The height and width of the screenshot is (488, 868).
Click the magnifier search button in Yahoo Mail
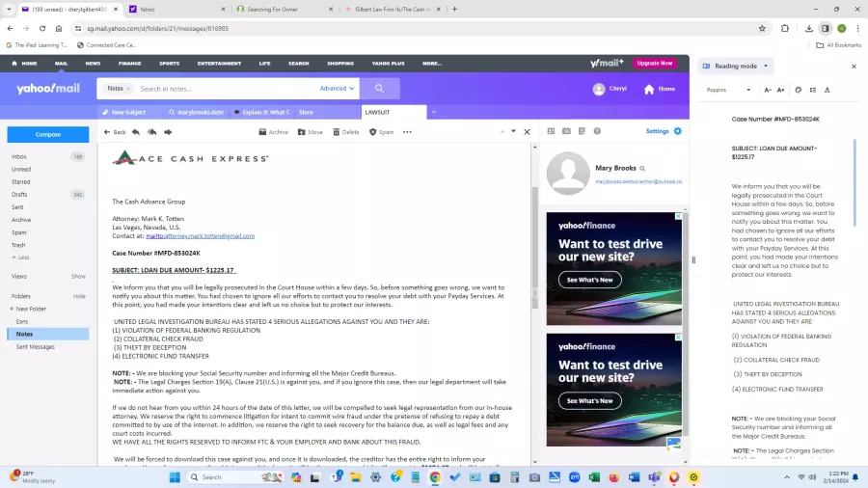tap(380, 89)
